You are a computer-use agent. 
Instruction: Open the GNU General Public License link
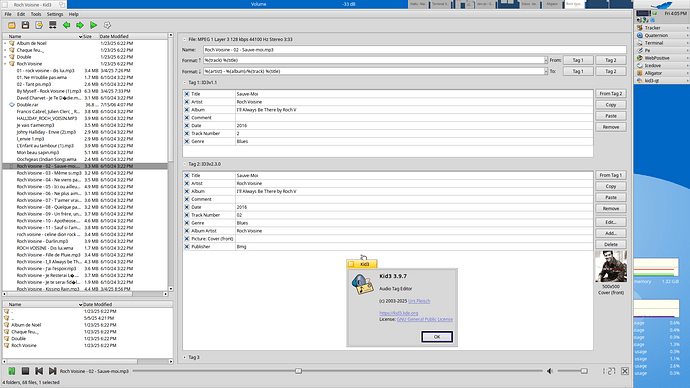(x=425, y=319)
